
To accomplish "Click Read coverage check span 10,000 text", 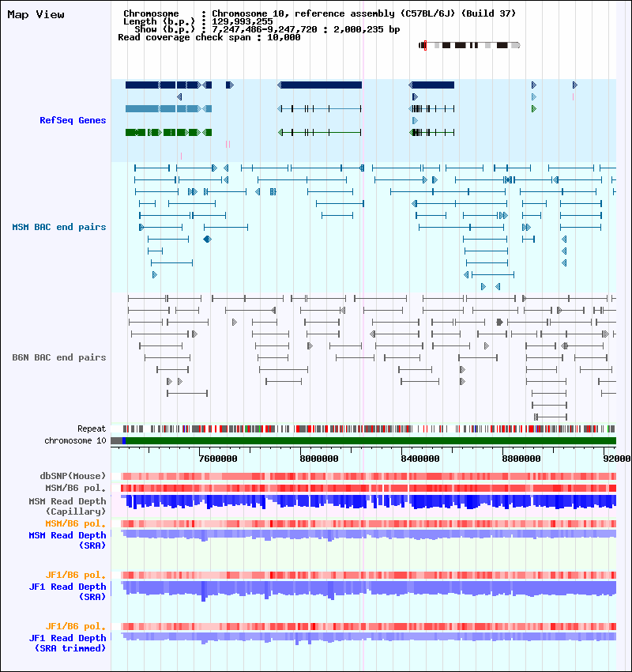I will point(209,37).
